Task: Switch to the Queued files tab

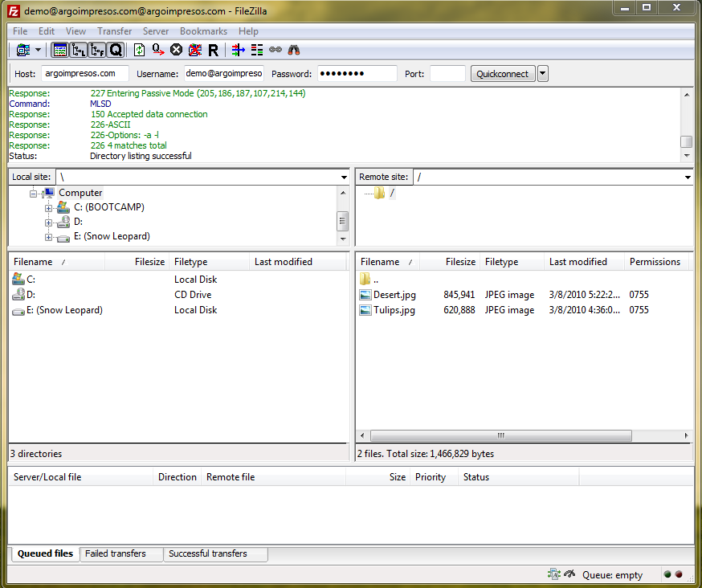Action: coord(45,553)
